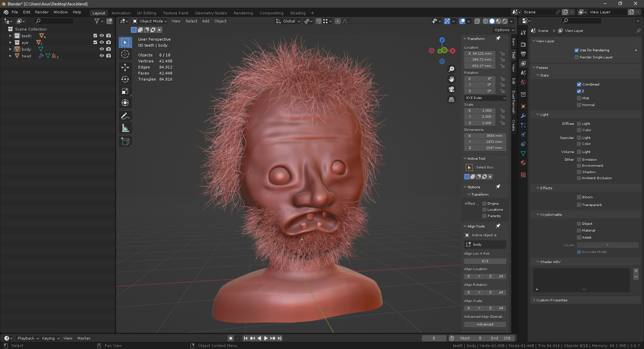Select the Rotate tool

tap(125, 79)
